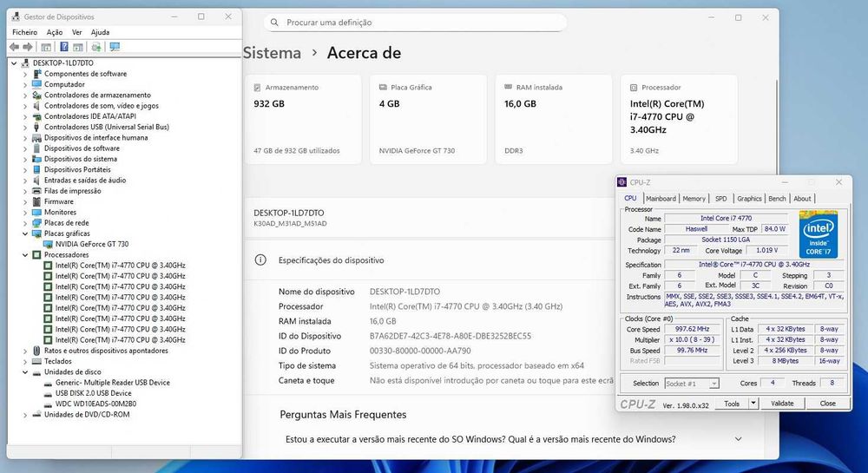Screen dimensions: 868x473
Task: Switch to the Graphics tab in CPU-Z
Action: [749, 199]
